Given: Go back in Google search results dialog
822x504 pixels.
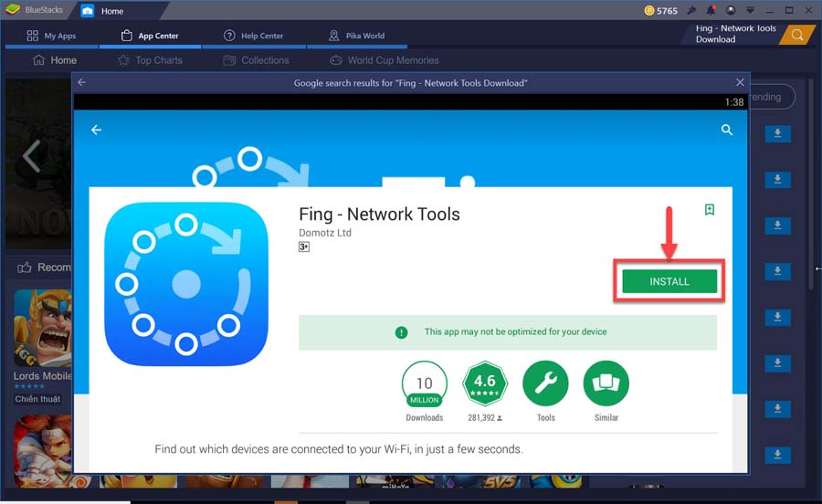Looking at the screenshot, I should click(x=81, y=82).
